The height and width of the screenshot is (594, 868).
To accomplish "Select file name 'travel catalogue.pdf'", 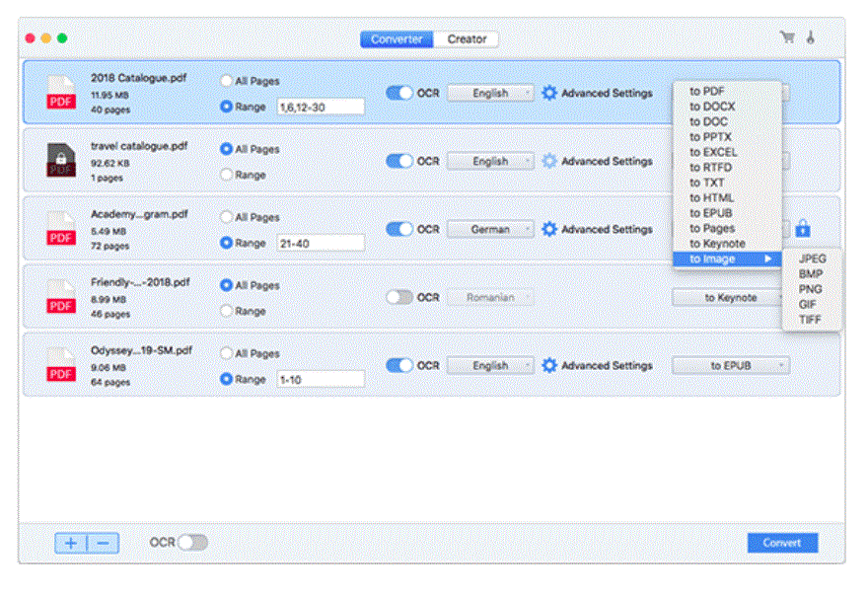I will (139, 146).
